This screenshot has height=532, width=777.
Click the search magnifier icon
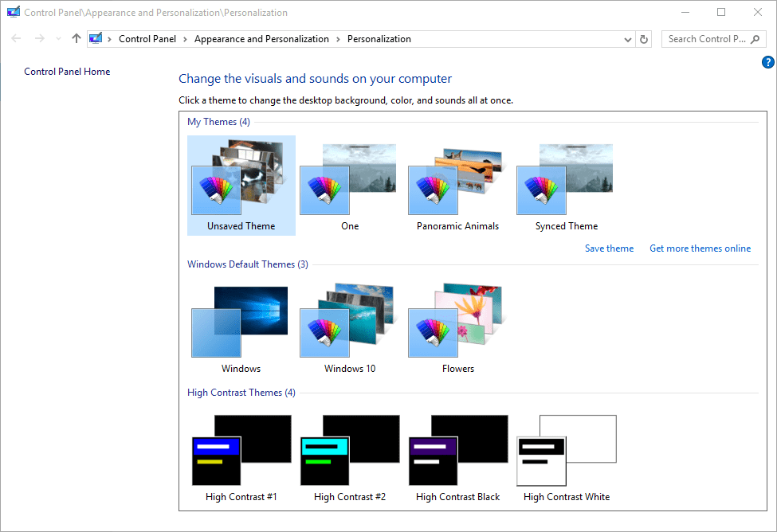pos(755,39)
